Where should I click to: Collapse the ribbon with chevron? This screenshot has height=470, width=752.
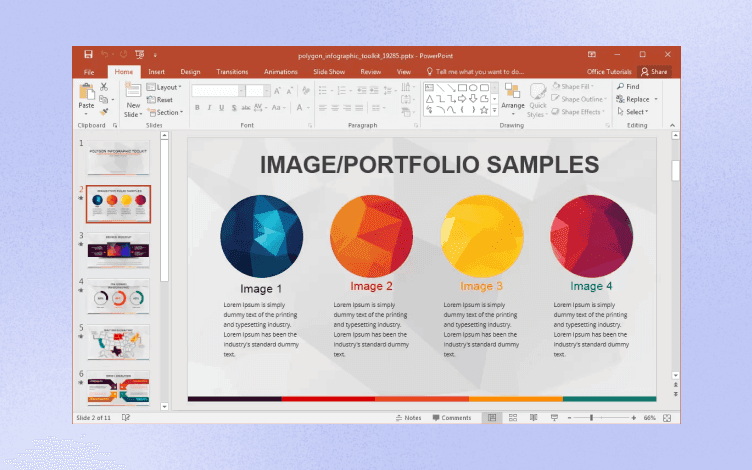tap(672, 125)
